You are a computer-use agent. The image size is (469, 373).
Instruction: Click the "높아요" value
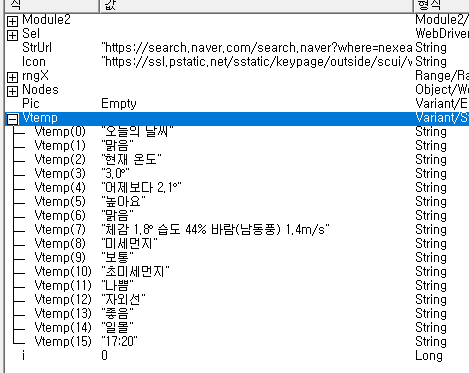123,202
